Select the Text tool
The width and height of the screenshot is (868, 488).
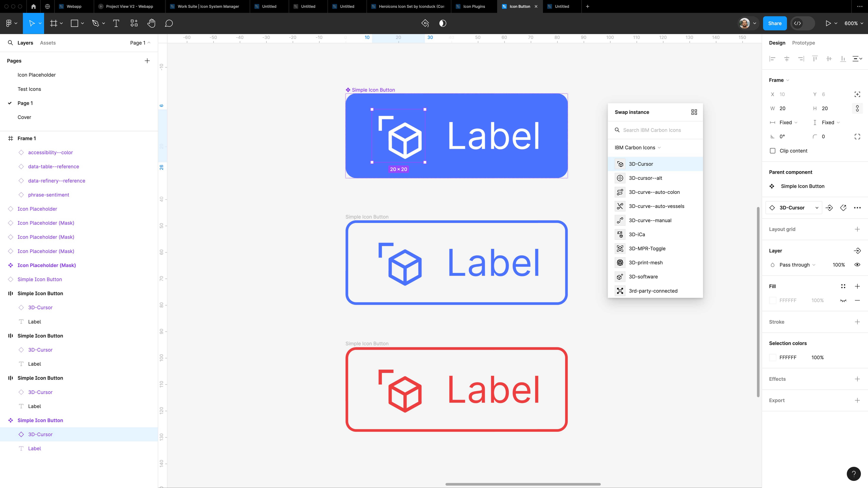(x=116, y=23)
